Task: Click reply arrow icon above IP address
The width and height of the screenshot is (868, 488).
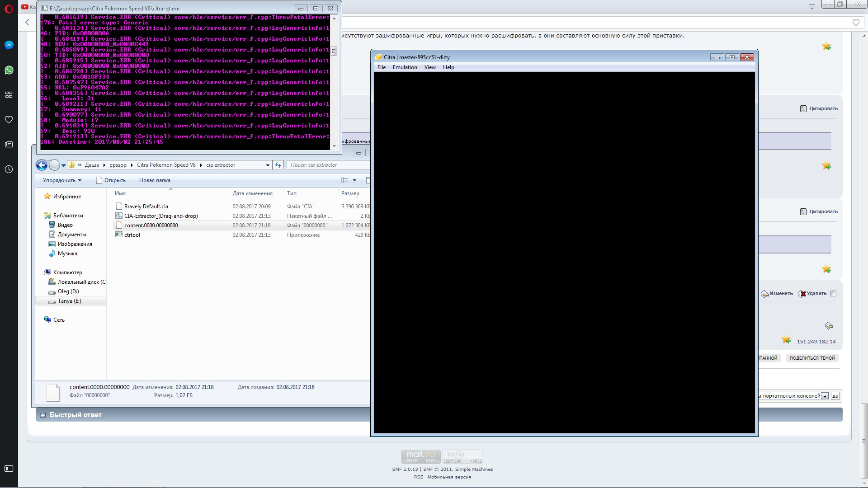Action: coord(829,326)
